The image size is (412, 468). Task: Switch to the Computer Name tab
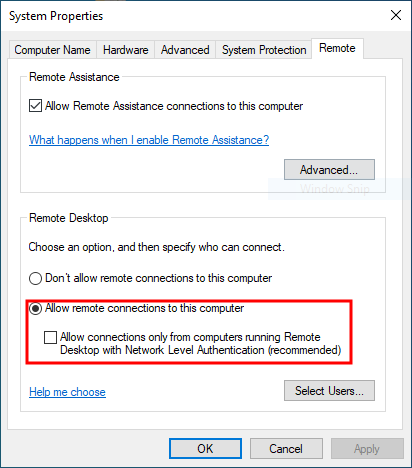52,50
